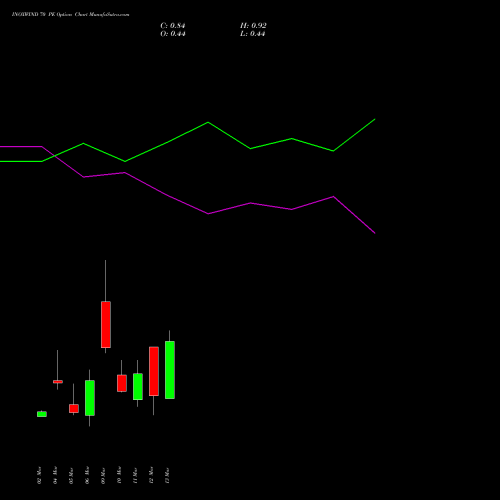500x500 pixels.
Task: Click the thin red candle above 04 Mar
Action: coord(58,382)
